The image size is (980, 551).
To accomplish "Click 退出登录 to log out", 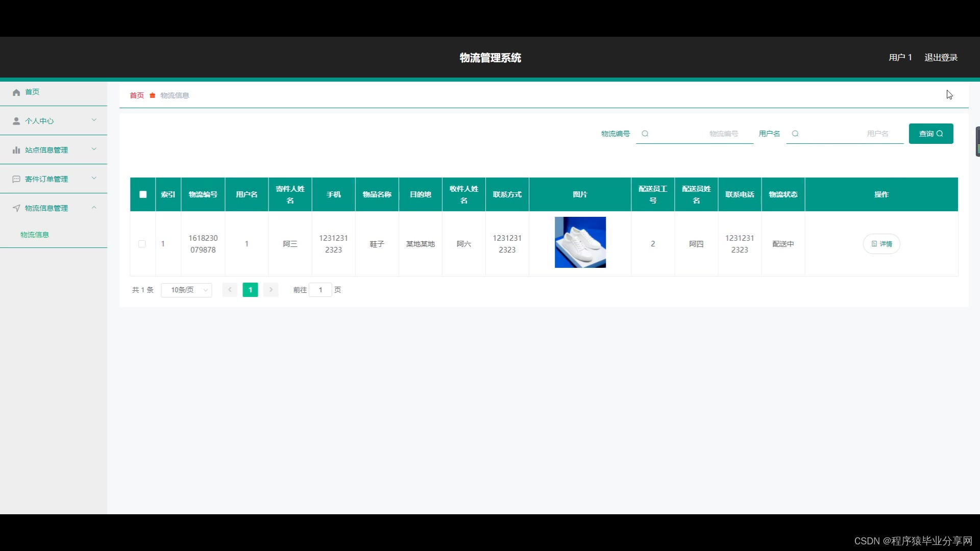I will click(x=941, y=58).
